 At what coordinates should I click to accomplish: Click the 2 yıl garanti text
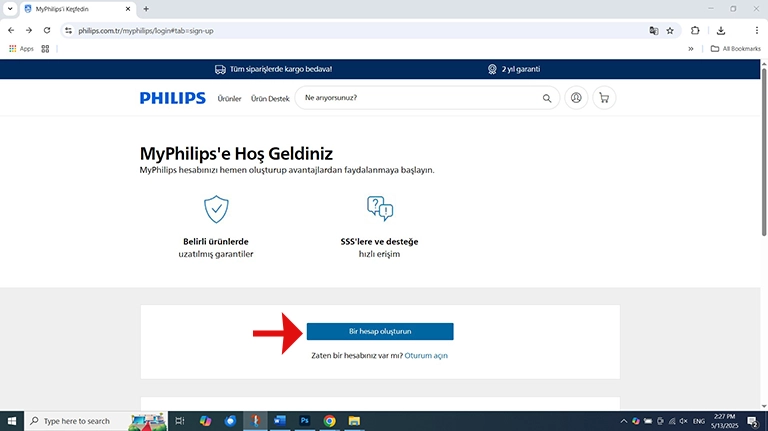point(521,69)
